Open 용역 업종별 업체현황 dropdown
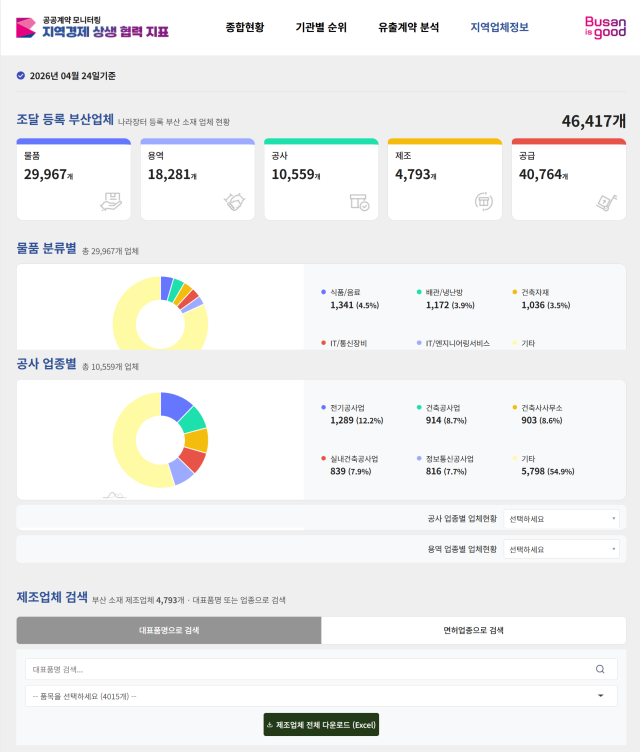Viewport: 640px width, 752px height. point(561,549)
